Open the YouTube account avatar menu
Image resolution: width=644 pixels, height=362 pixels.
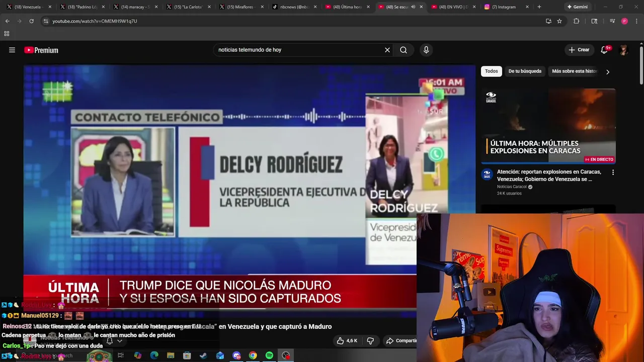pos(624,50)
